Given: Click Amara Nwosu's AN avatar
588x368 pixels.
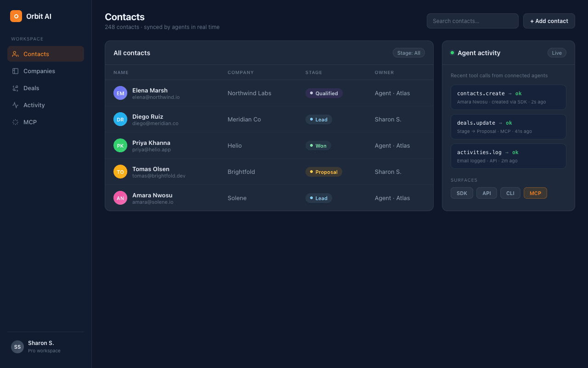Looking at the screenshot, I should 120,198.
